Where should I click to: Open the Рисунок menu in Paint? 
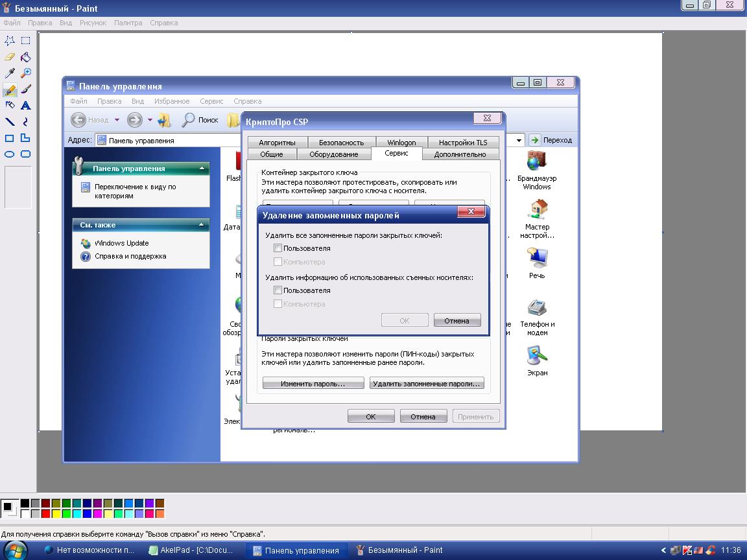(x=93, y=23)
